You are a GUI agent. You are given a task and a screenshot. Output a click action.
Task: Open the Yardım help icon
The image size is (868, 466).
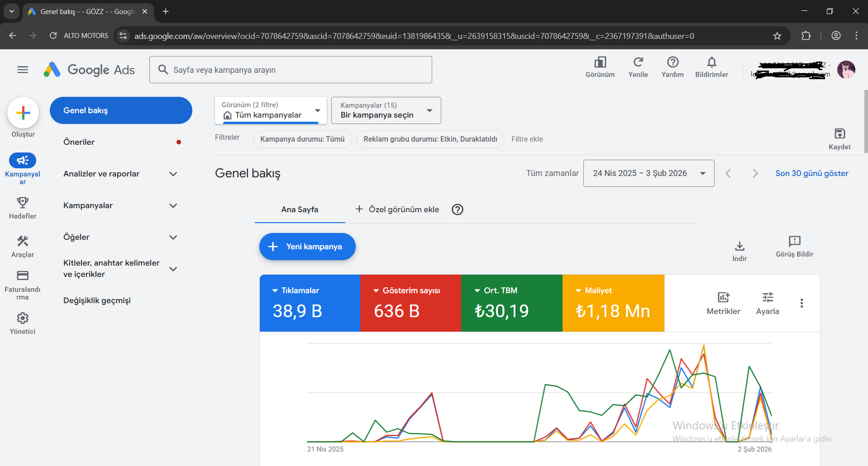tap(672, 62)
